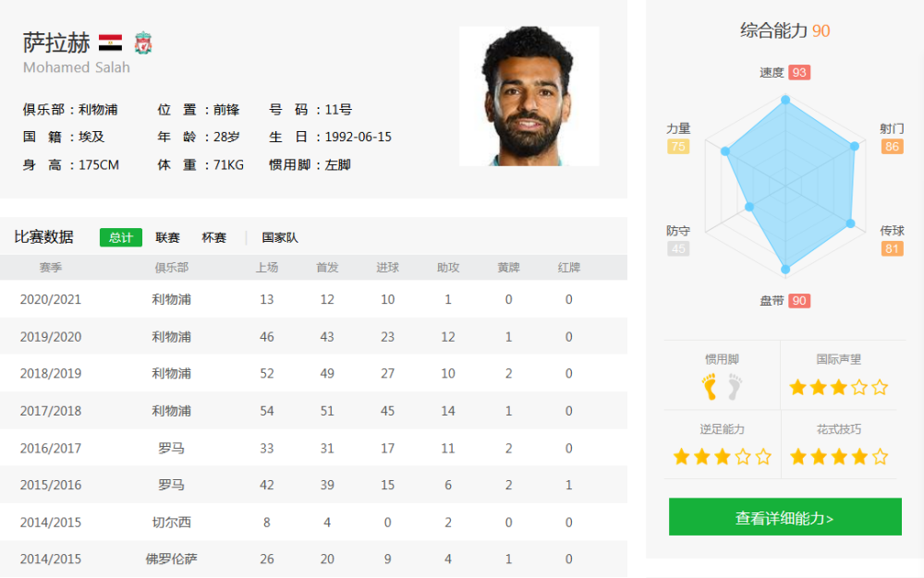Click the 查看详细能力 green button
Viewport: 924px width, 578px height.
[784, 517]
